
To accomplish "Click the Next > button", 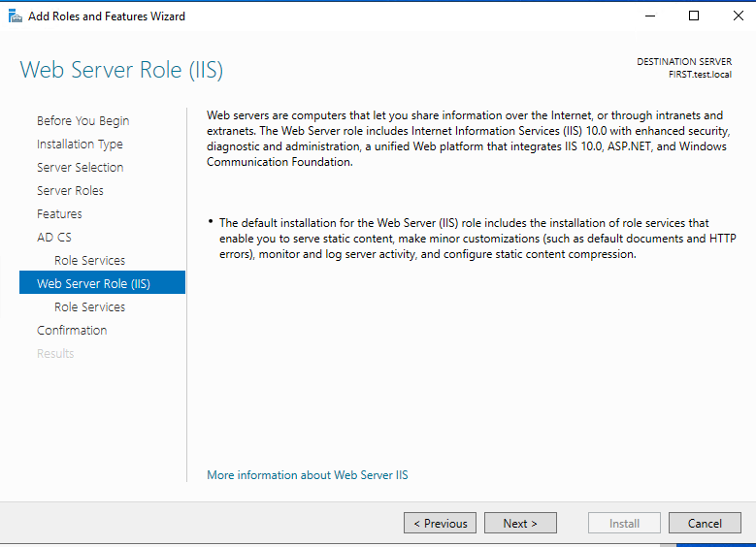I will [520, 523].
